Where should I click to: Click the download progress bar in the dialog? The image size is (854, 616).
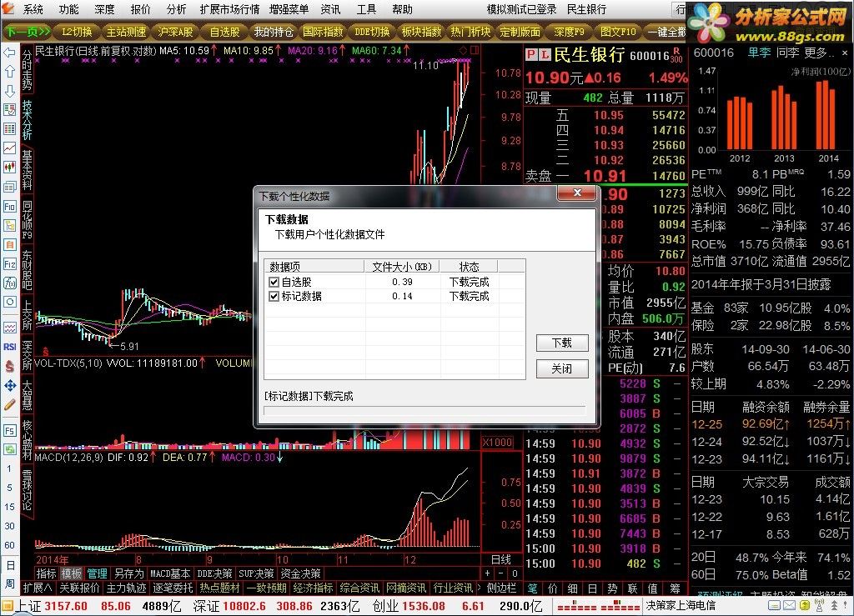(x=424, y=410)
